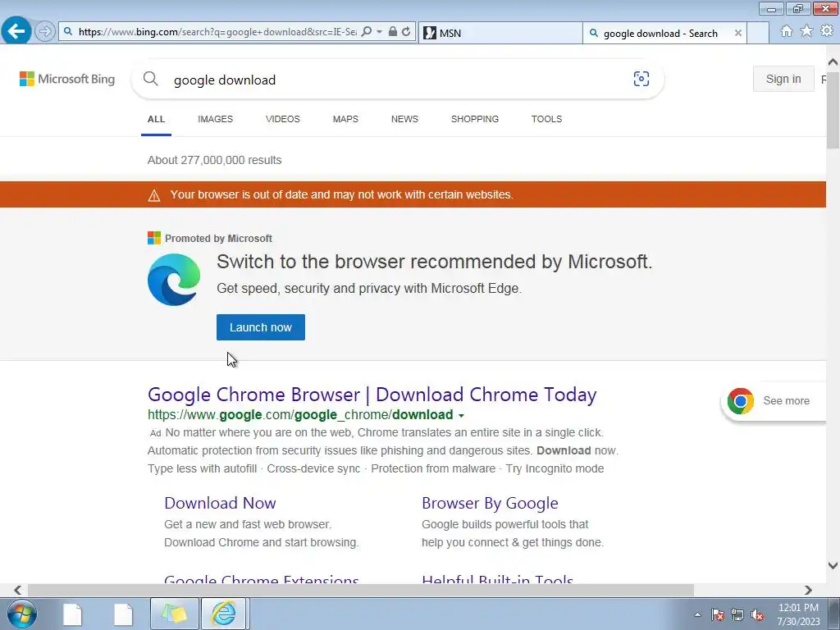
Task: Open the first blank document taskbar icon
Action: point(72,614)
